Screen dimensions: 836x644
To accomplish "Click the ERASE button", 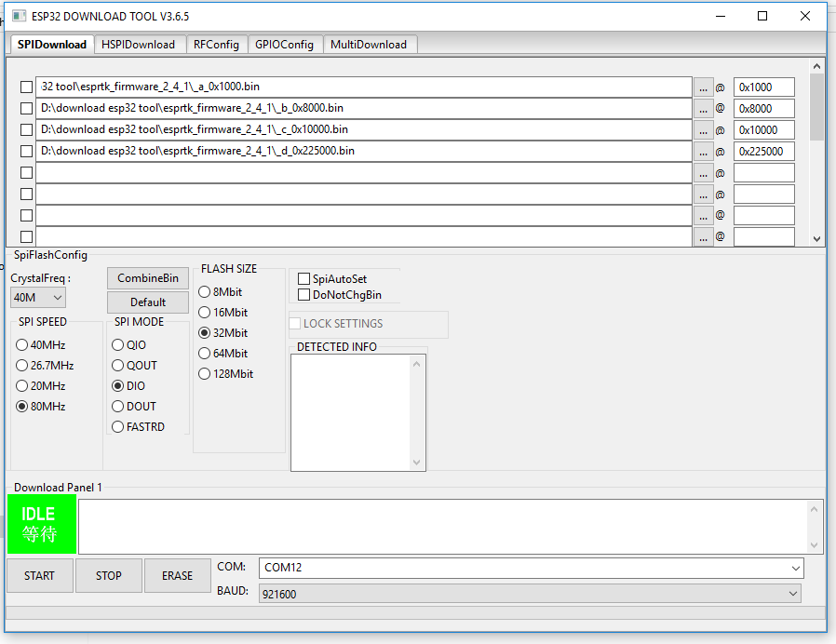I will pyautogui.click(x=177, y=576).
